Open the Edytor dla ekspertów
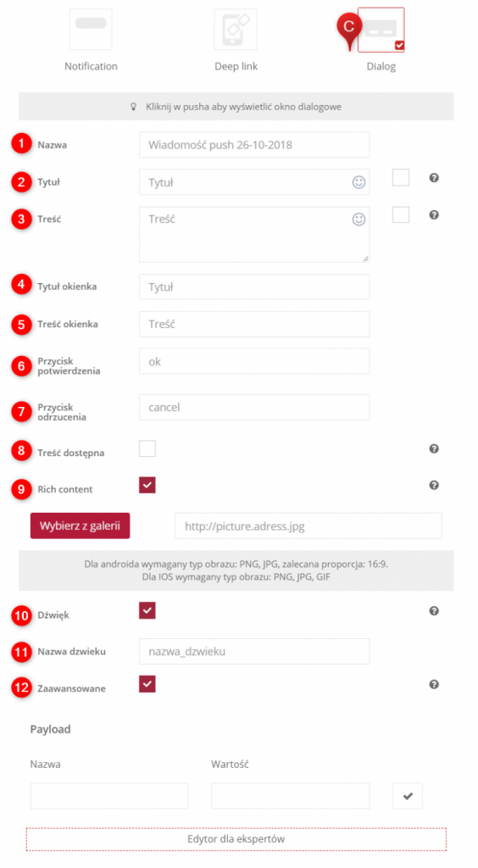The image size is (478, 868). (236, 838)
